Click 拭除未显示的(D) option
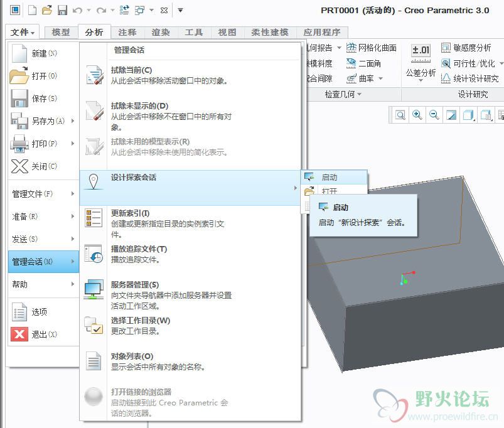The width and height of the screenshot is (504, 428). click(190, 116)
